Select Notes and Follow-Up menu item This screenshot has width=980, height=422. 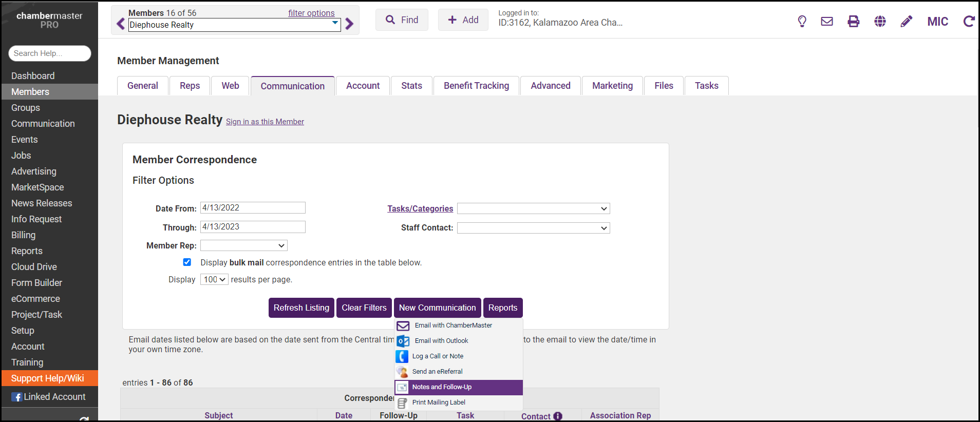(x=442, y=387)
